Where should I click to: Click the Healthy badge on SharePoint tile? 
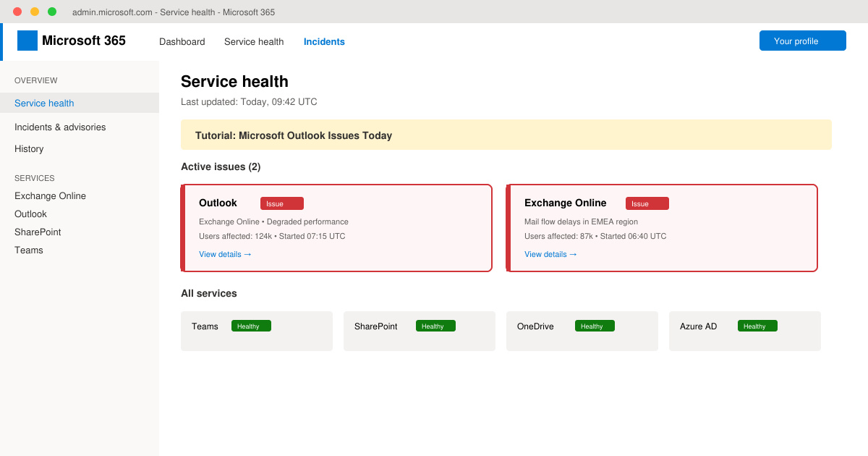coord(435,326)
